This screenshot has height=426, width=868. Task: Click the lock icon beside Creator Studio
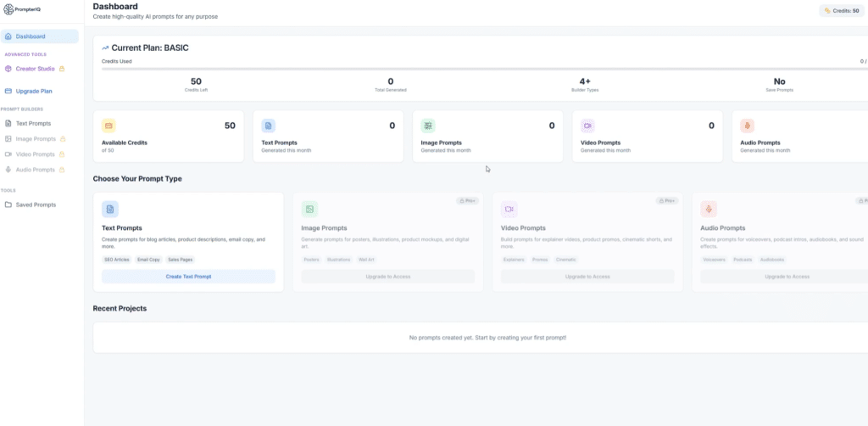pos(62,69)
